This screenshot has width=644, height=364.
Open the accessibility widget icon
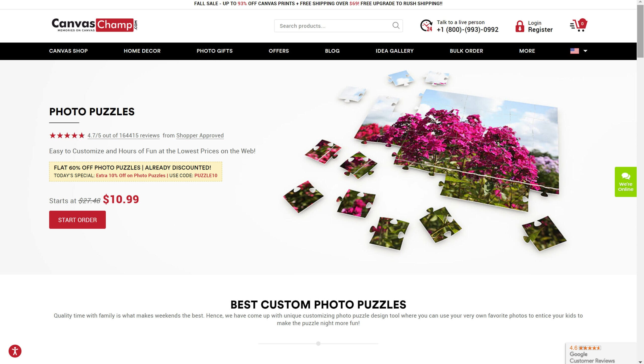click(15, 351)
